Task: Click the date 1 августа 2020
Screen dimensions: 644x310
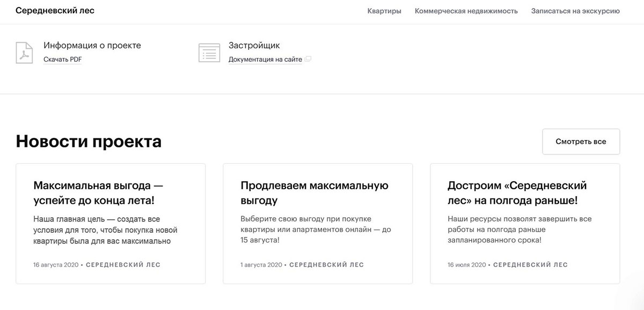Action: click(261, 265)
